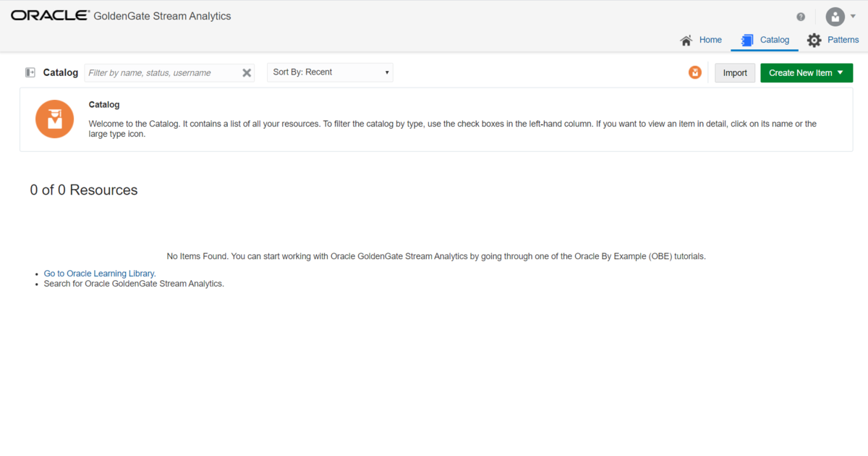Open the help question mark icon

pyautogui.click(x=801, y=17)
